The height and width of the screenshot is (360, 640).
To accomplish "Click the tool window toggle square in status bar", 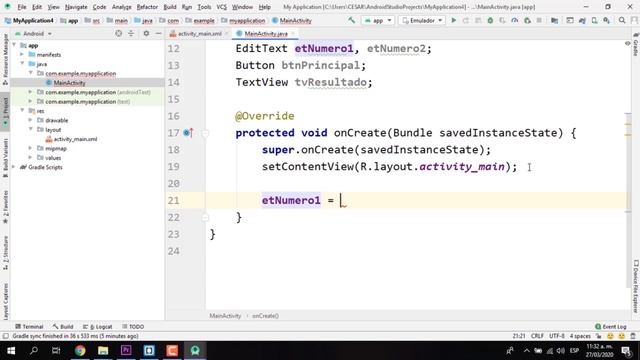I will coord(6,336).
